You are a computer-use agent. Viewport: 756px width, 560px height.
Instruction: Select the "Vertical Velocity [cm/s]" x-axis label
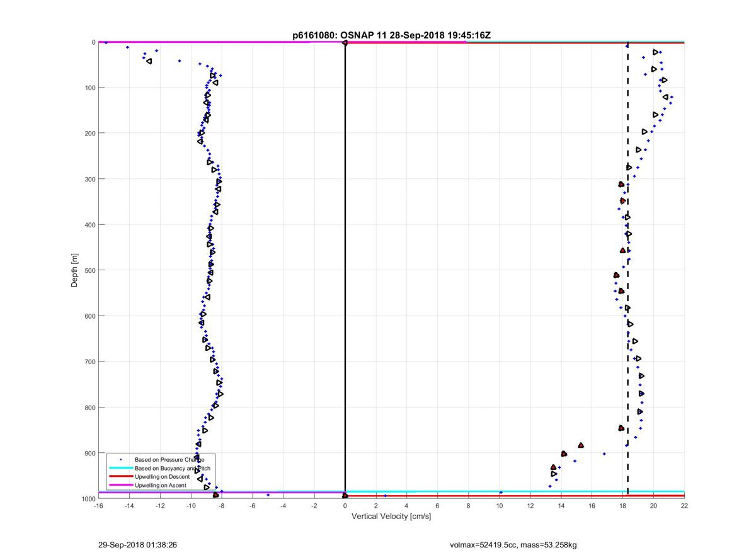click(391, 517)
